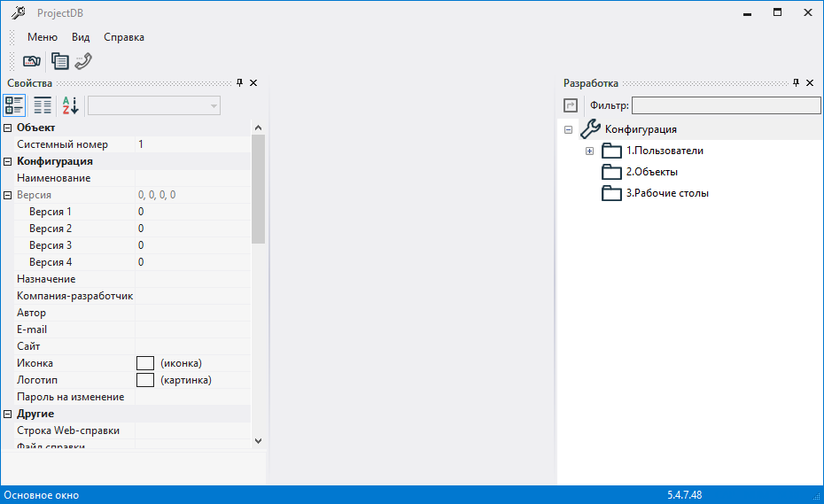Click the arrow icon left of Фильтр
This screenshot has width=824, height=504.
coord(571,105)
